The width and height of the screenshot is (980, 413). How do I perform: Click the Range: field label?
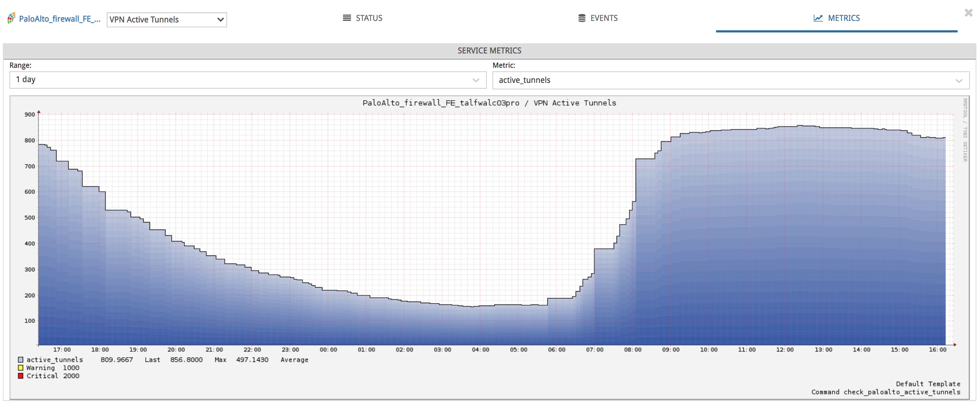(21, 65)
